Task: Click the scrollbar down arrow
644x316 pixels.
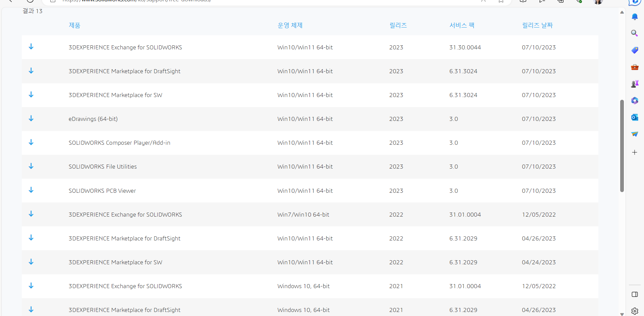Action: click(x=622, y=314)
